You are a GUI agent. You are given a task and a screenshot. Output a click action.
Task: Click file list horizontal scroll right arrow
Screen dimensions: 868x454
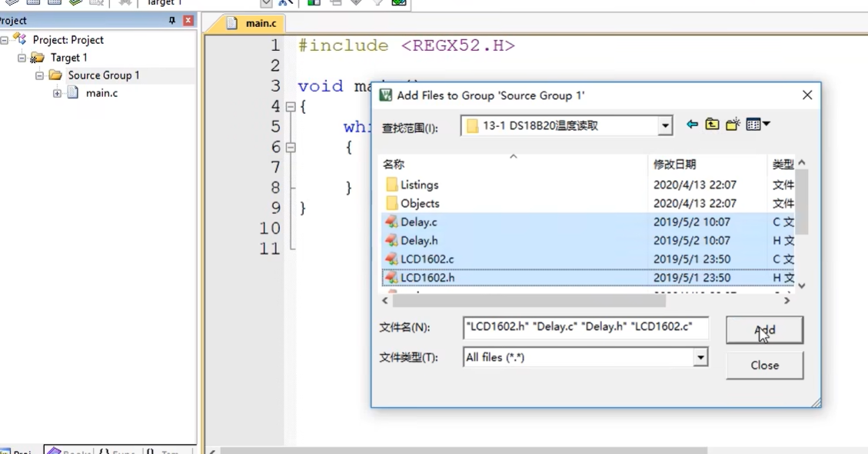(786, 300)
